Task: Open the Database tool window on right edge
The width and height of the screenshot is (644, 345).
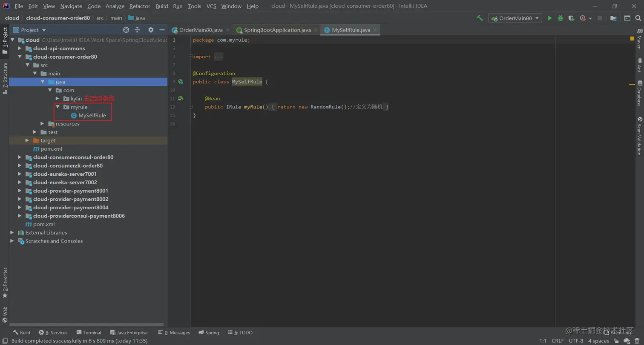Action: click(639, 93)
